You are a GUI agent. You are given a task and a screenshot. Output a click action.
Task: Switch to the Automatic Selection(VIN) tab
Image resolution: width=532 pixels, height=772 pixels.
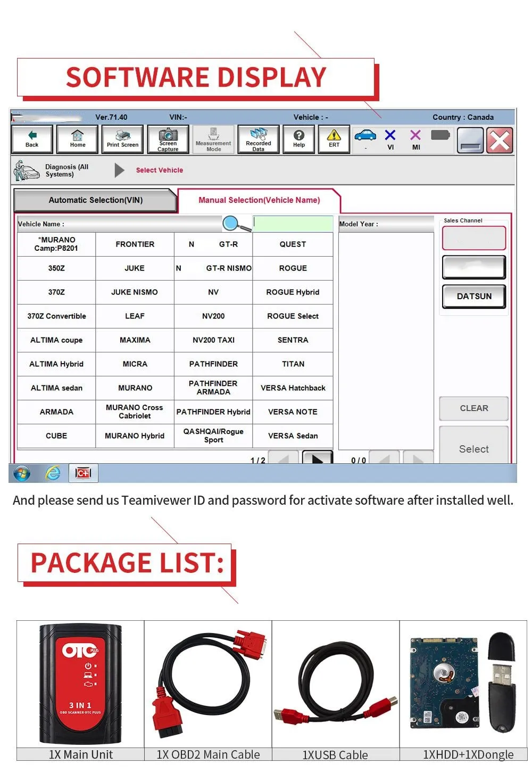95,200
